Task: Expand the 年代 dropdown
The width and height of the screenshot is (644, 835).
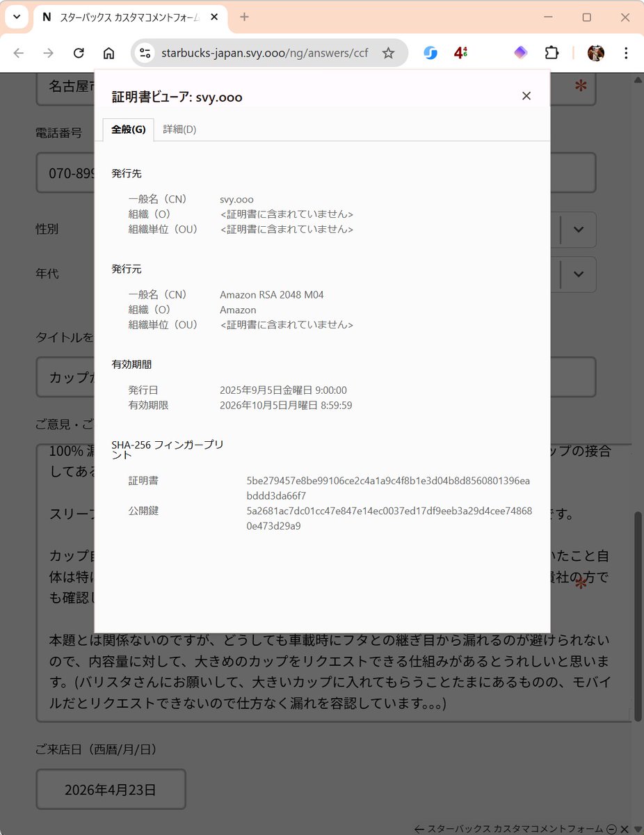Action: tap(579, 274)
